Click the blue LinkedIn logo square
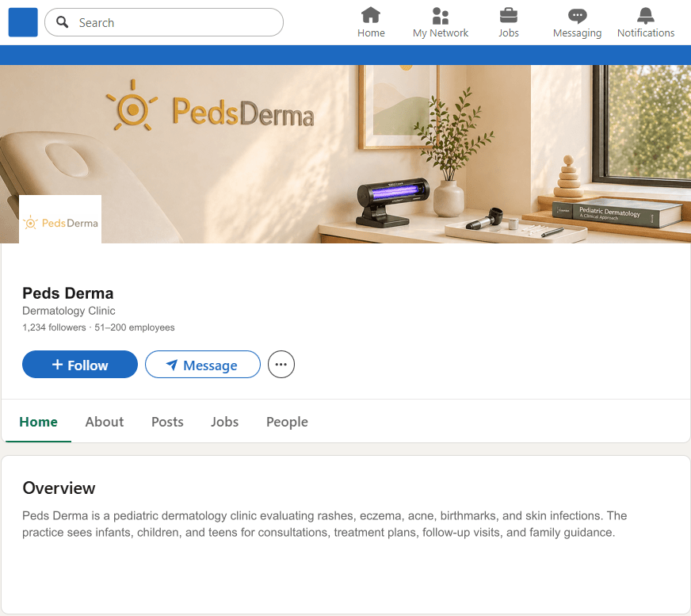This screenshot has width=691, height=616. [x=22, y=22]
